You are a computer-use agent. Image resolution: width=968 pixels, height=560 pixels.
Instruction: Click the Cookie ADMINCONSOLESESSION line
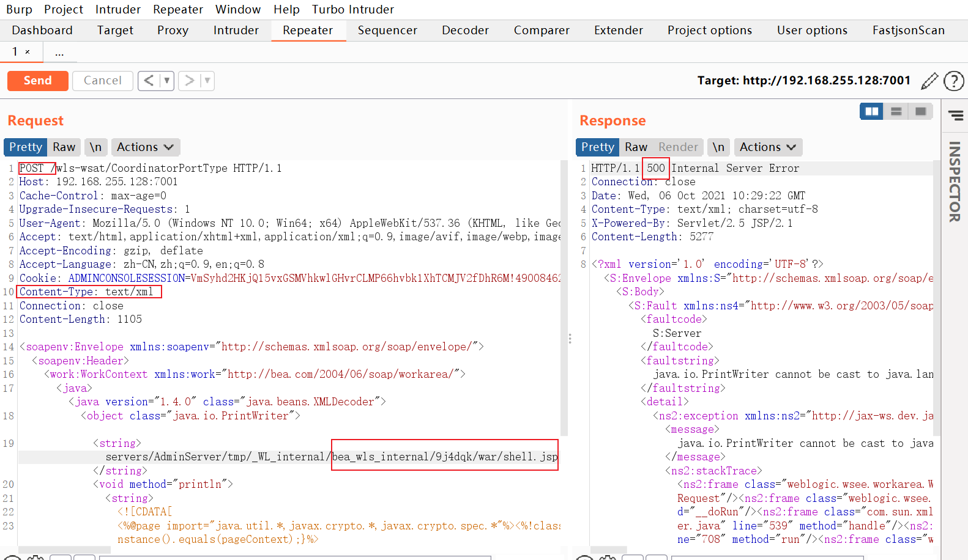[289, 278]
